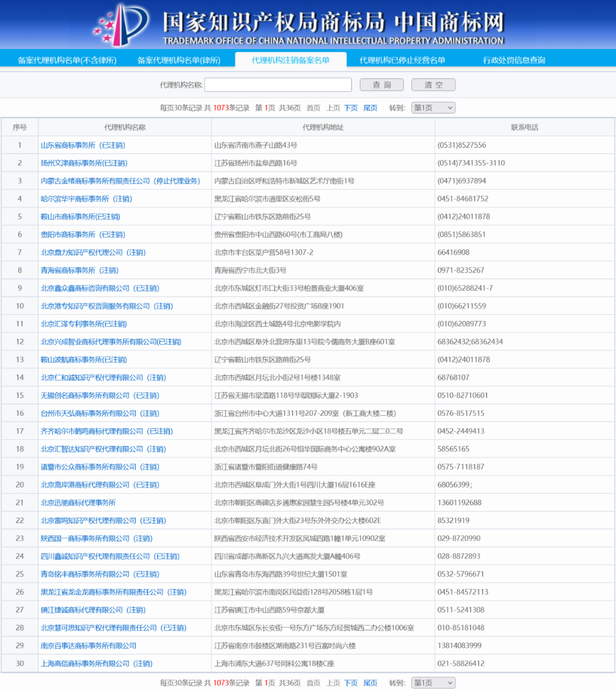Open 北京鑫众鑫商标咨询有限公司 link
616x690 pixels.
pyautogui.click(x=100, y=289)
